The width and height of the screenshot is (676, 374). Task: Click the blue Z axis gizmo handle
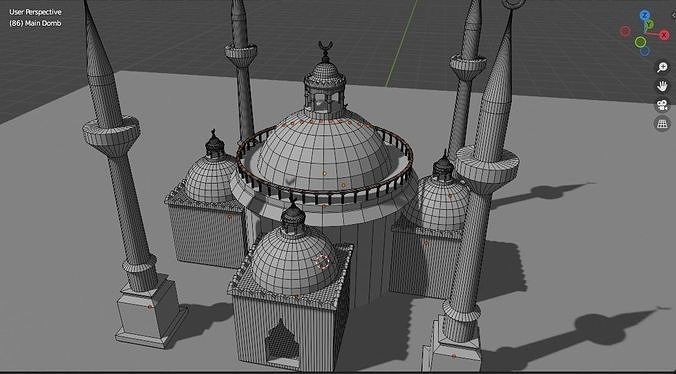(645, 15)
